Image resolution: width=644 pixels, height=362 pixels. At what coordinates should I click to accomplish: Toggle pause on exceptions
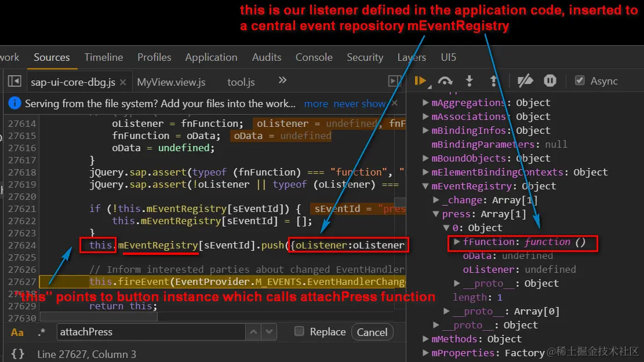pyautogui.click(x=550, y=81)
